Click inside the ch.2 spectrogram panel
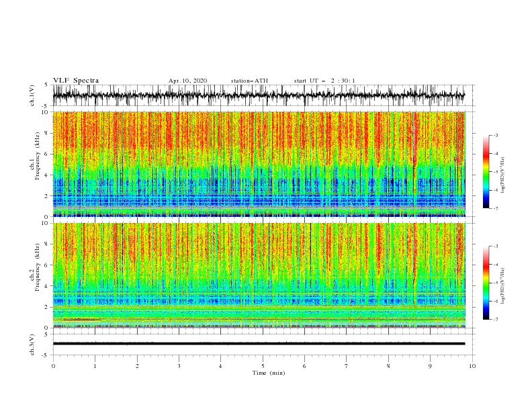Screen dimensions: 532x411 coord(259,275)
